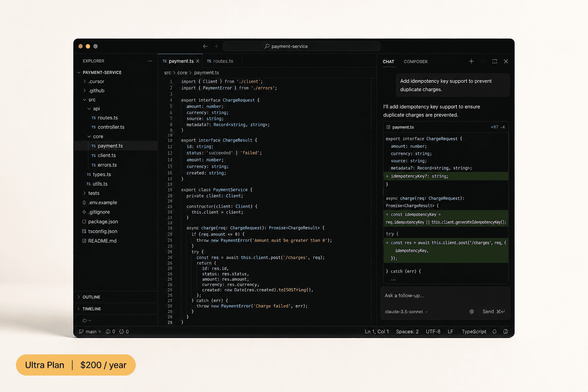Click the core breadcrumb segment
Screen dimensions: 588x392
[182, 73]
